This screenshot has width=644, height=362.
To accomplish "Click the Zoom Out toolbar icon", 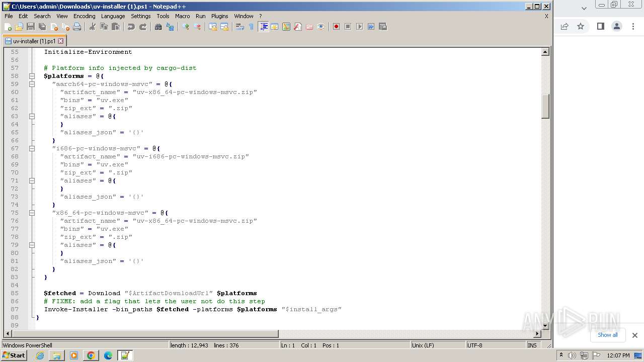I will tap(197, 27).
